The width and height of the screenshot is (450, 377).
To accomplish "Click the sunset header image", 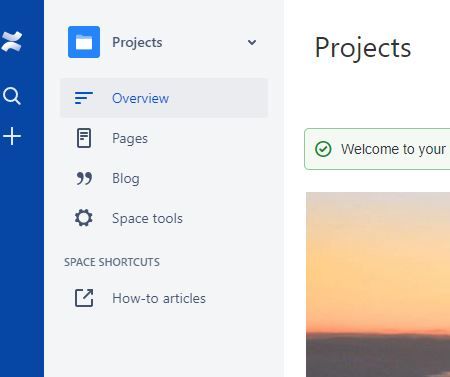I will (378, 284).
